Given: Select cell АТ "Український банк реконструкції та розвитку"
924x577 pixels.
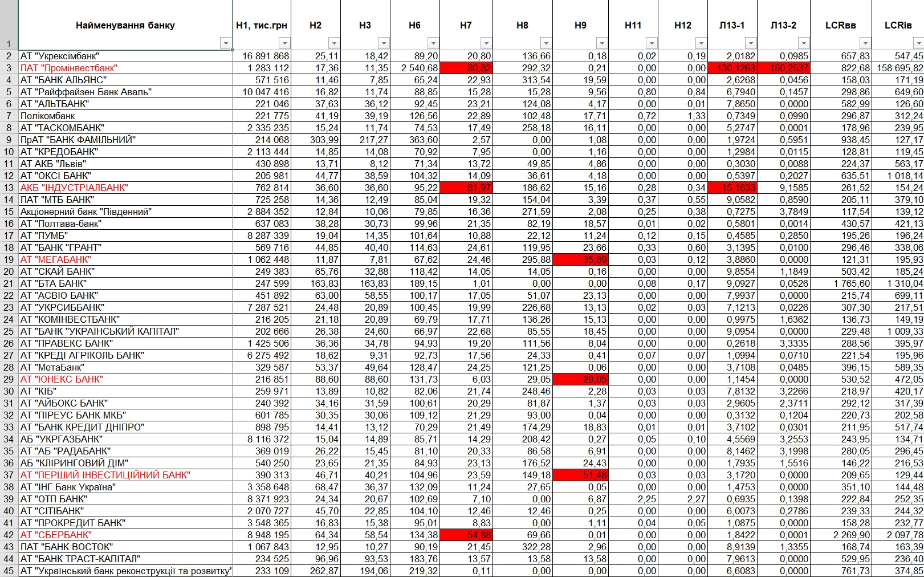Looking at the screenshot, I should (x=125, y=571).
